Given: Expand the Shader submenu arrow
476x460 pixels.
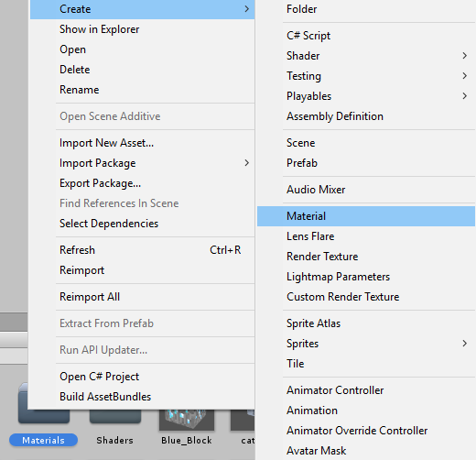Looking at the screenshot, I should pyautogui.click(x=464, y=56).
